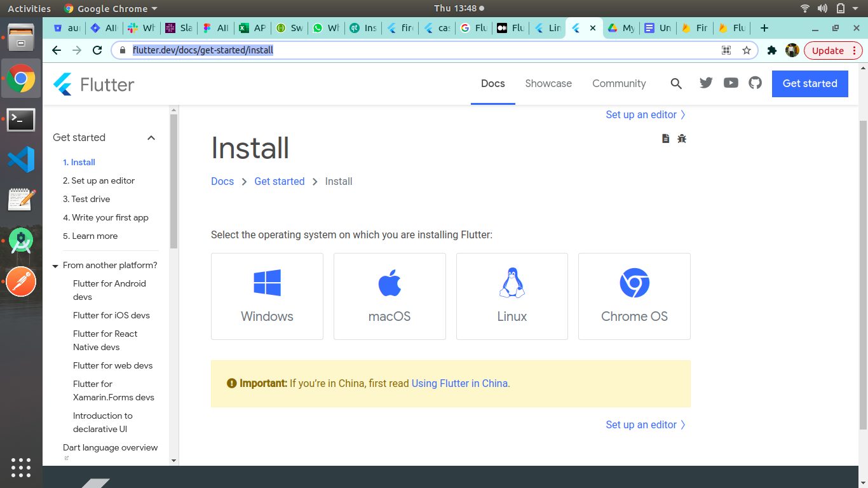Open the Chrome profile avatar
The width and height of the screenshot is (868, 488).
point(792,50)
